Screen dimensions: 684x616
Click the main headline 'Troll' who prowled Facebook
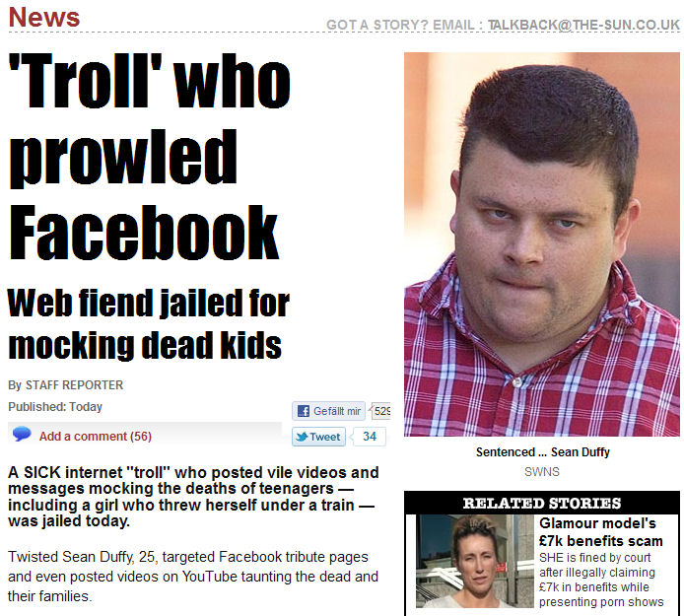[149, 157]
